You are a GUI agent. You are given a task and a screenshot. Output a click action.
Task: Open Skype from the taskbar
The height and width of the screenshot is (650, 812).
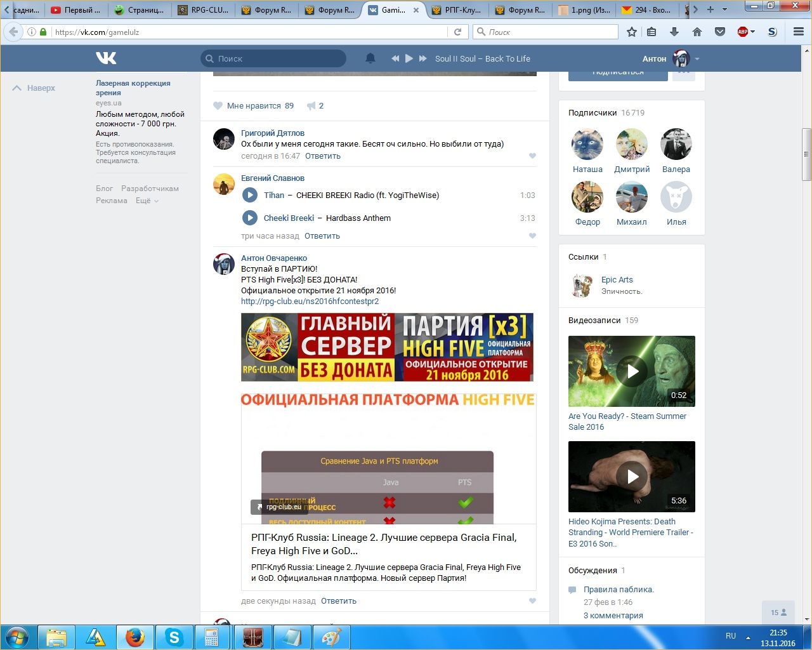(174, 637)
